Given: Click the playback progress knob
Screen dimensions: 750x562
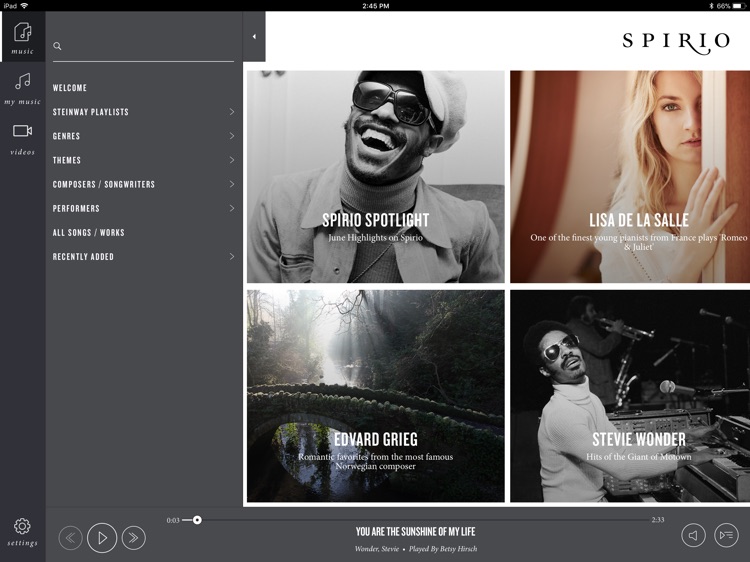Looking at the screenshot, I should (197, 520).
